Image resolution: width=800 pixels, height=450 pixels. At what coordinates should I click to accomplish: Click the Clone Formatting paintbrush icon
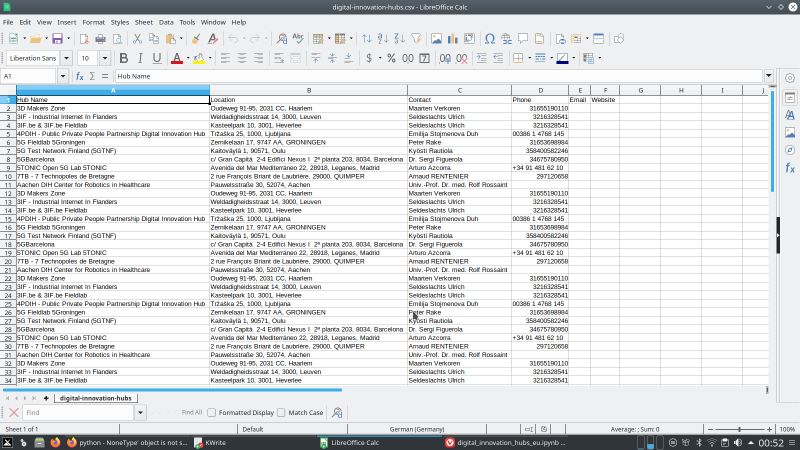[x=196, y=39]
